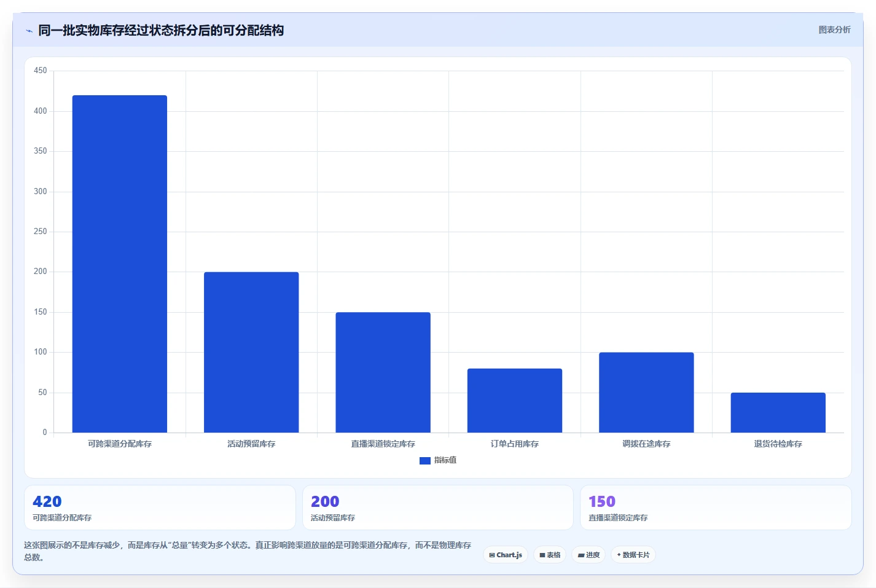Image resolution: width=876 pixels, height=588 pixels.
Task: Click the 300 y-axis tick label
Action: 41,192
